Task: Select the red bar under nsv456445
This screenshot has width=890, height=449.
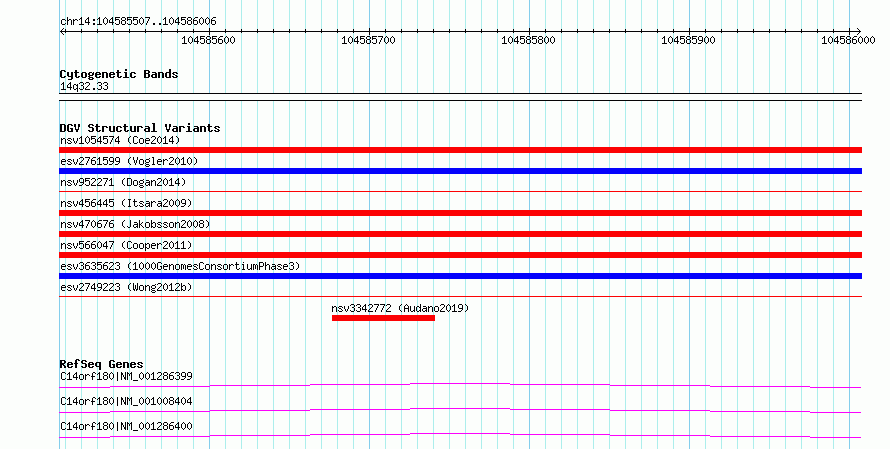Action: click(x=460, y=213)
